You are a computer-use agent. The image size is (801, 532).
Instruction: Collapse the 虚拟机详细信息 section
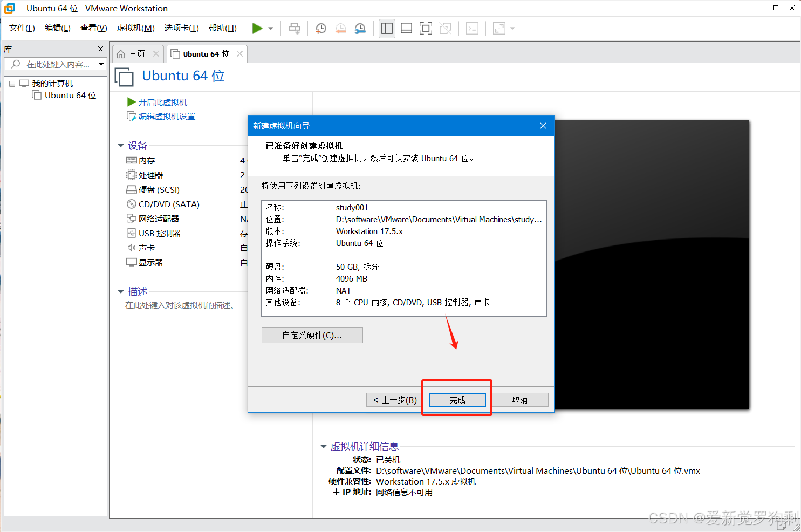[x=324, y=447]
